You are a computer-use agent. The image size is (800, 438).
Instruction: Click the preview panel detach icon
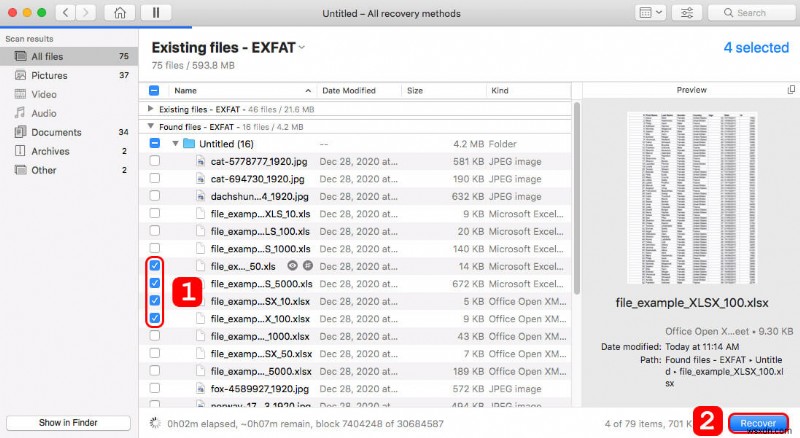click(x=791, y=90)
